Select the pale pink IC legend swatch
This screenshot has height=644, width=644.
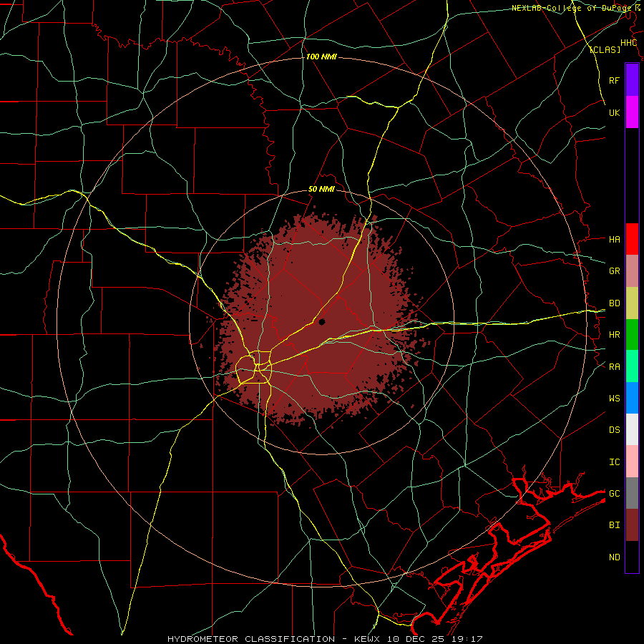click(632, 462)
